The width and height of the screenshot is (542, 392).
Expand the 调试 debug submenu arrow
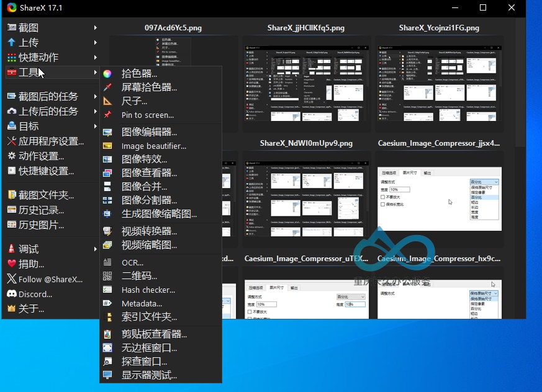point(95,249)
